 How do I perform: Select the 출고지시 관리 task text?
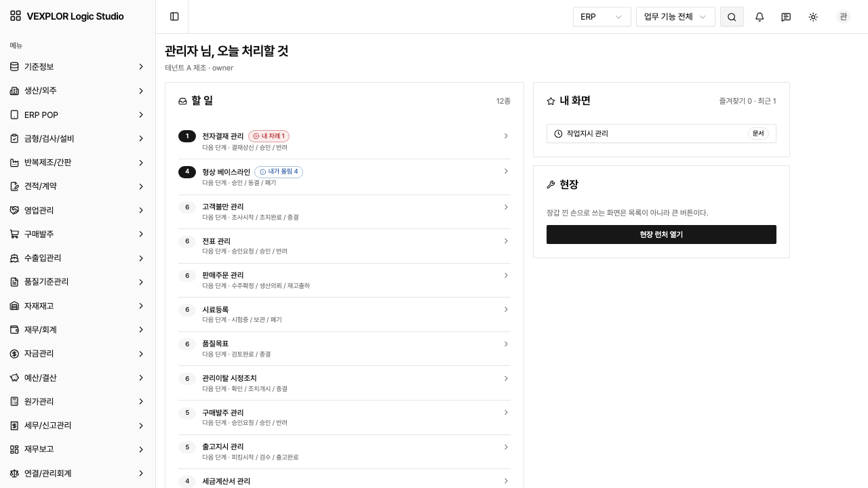[x=223, y=447]
